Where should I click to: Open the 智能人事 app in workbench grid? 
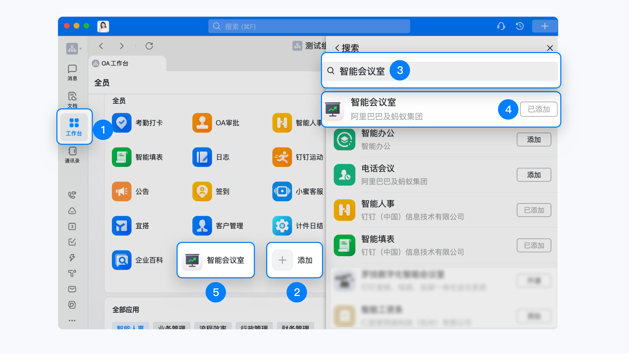(297, 123)
